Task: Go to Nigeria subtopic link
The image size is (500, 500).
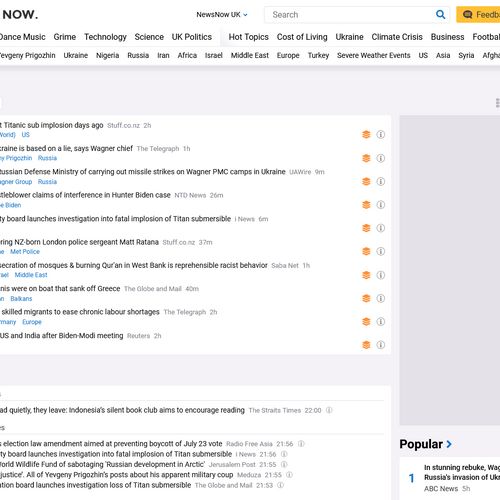Action: point(107,55)
